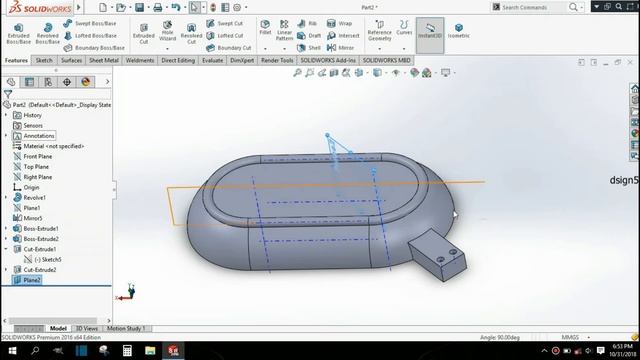Expand the Annotations tree node

click(x=6, y=136)
